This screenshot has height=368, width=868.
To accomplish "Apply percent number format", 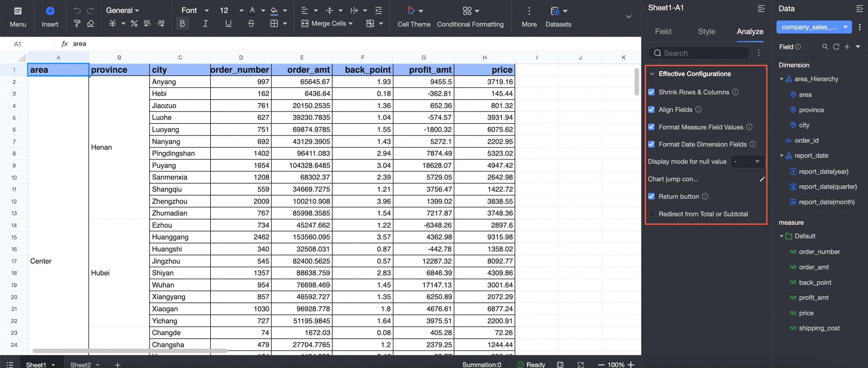I will click(x=134, y=23).
